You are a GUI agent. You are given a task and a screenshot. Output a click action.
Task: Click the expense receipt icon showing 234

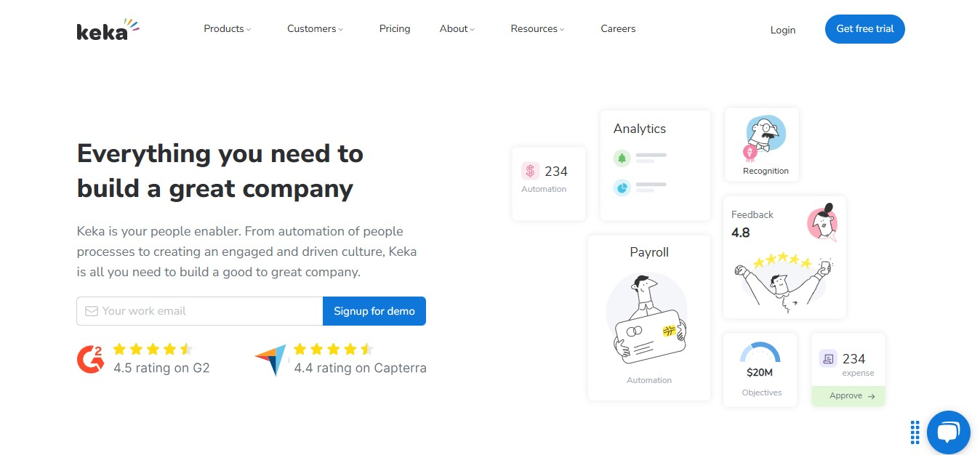pos(828,358)
